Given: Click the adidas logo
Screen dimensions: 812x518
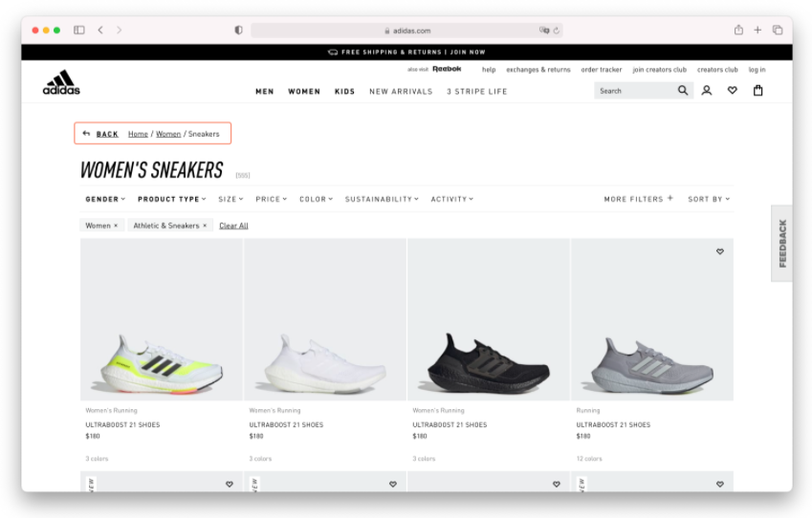Looking at the screenshot, I should pyautogui.click(x=61, y=83).
